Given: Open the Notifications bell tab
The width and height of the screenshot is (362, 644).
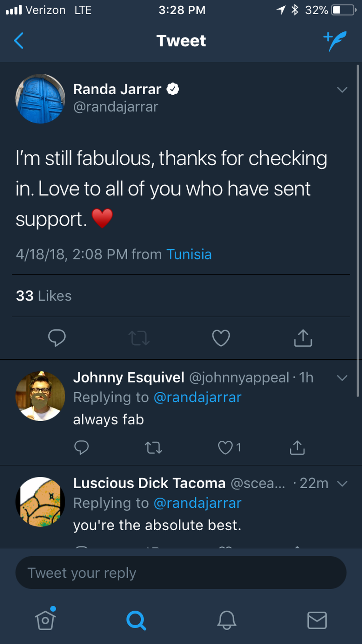Looking at the screenshot, I should pos(227,620).
